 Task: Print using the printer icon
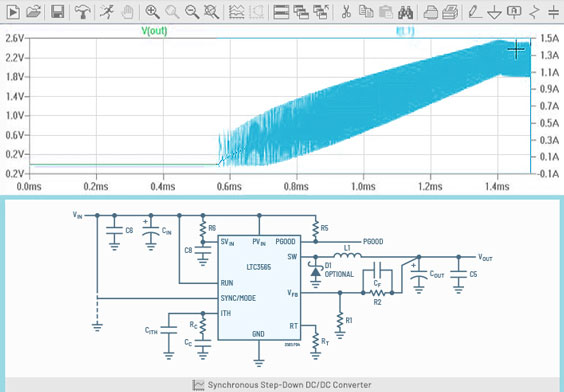pos(430,12)
